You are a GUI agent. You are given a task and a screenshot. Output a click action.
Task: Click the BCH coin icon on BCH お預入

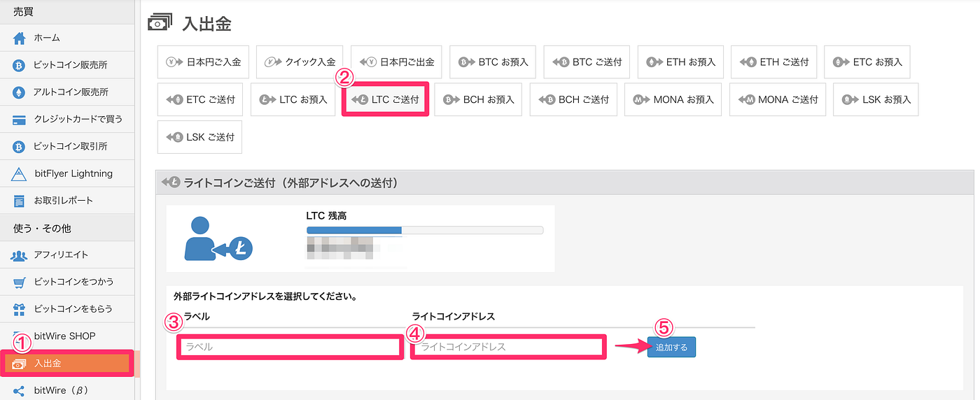(x=451, y=100)
